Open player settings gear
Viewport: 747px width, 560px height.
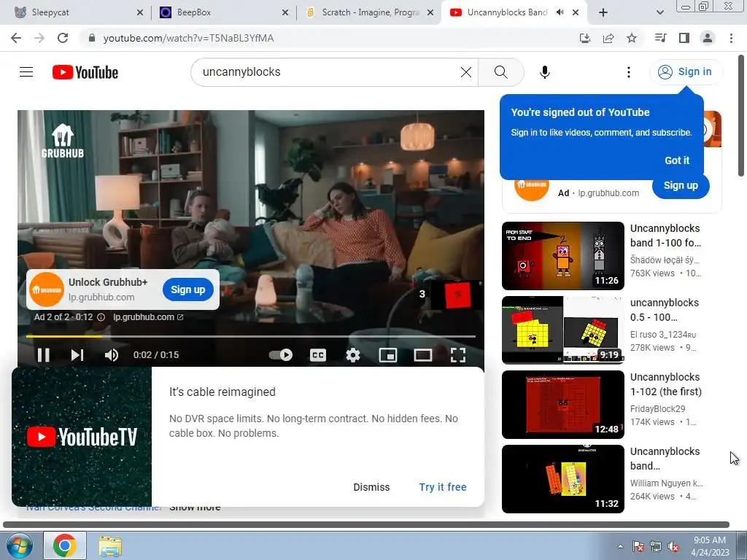353,355
